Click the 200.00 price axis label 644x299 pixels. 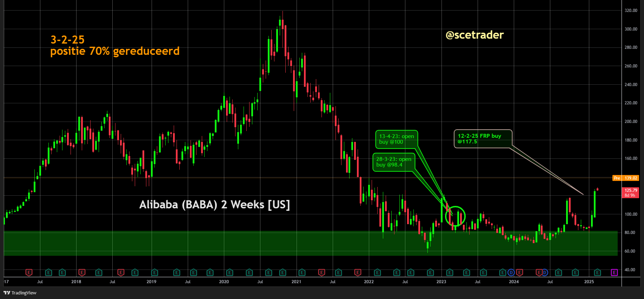[631, 122]
